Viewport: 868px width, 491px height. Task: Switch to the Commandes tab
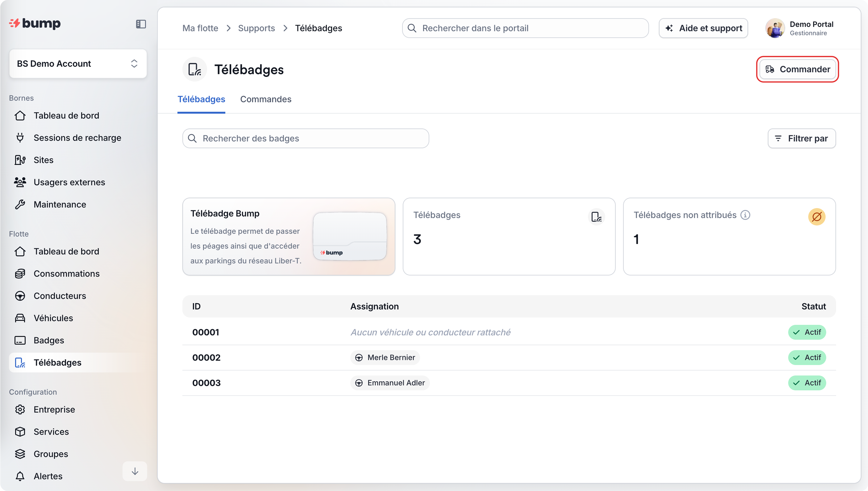(x=266, y=99)
